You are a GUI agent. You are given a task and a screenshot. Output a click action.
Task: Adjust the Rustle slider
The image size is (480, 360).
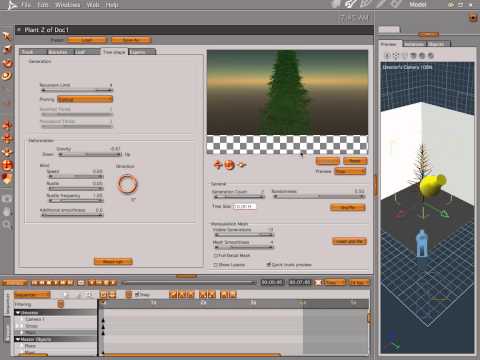[76, 189]
